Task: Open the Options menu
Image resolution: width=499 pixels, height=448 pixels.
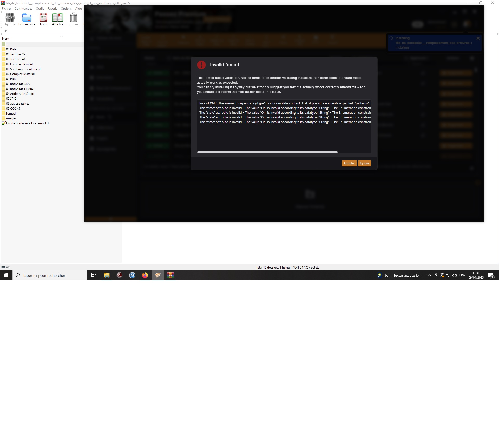Action: tap(66, 9)
